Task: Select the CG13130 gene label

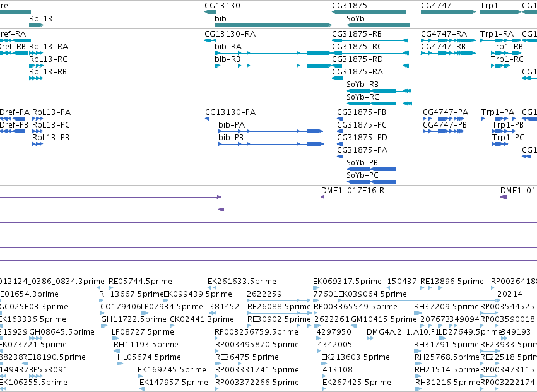Action: [222, 6]
